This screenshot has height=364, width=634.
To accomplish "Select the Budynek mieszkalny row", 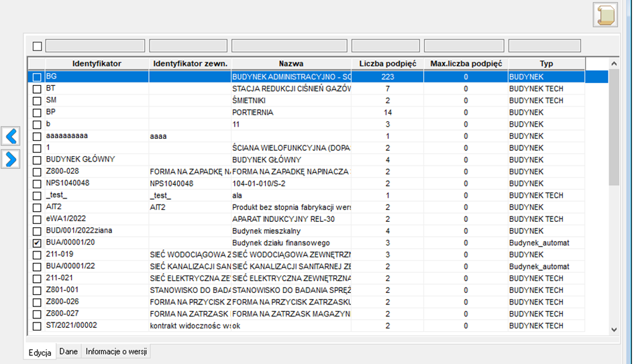I will [306, 231].
